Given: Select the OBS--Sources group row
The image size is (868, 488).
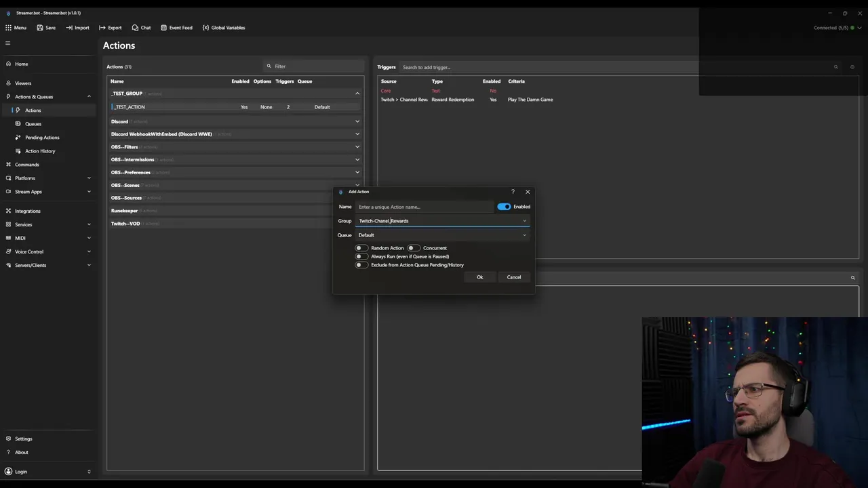Looking at the screenshot, I should [x=235, y=198].
